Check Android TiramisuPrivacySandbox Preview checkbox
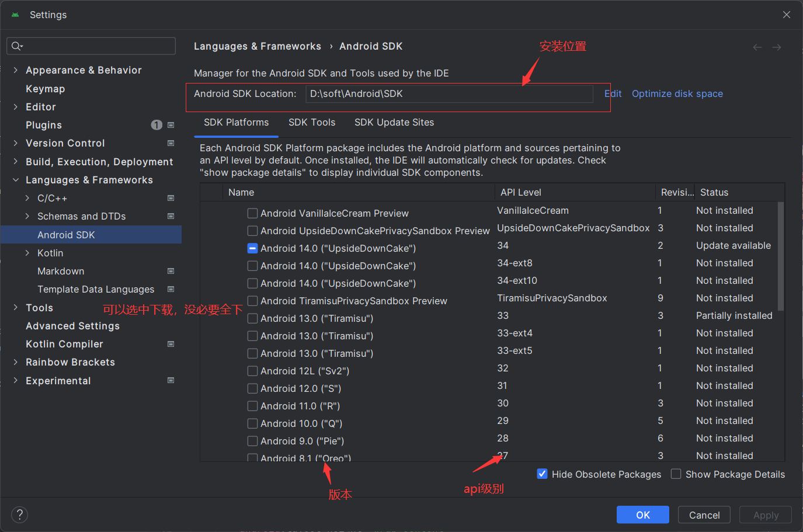The width and height of the screenshot is (803, 532). pyautogui.click(x=252, y=301)
